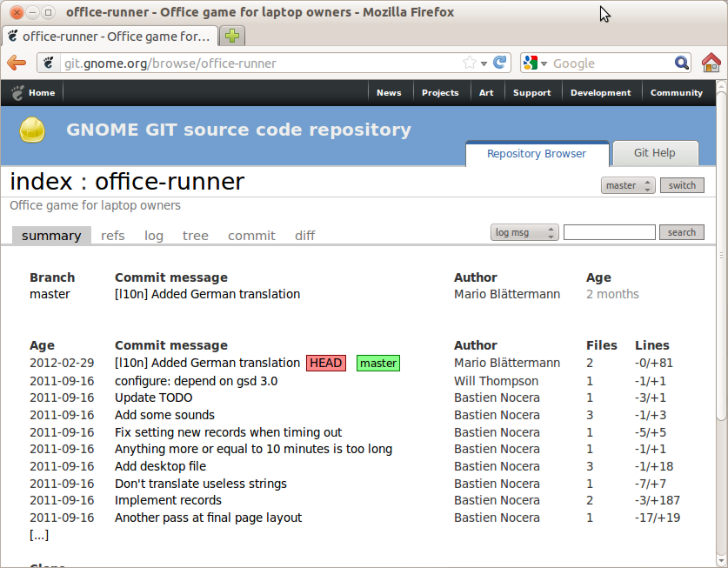This screenshot has height=568, width=728.
Task: Click the -0/+81 lines value
Action: tap(654, 364)
